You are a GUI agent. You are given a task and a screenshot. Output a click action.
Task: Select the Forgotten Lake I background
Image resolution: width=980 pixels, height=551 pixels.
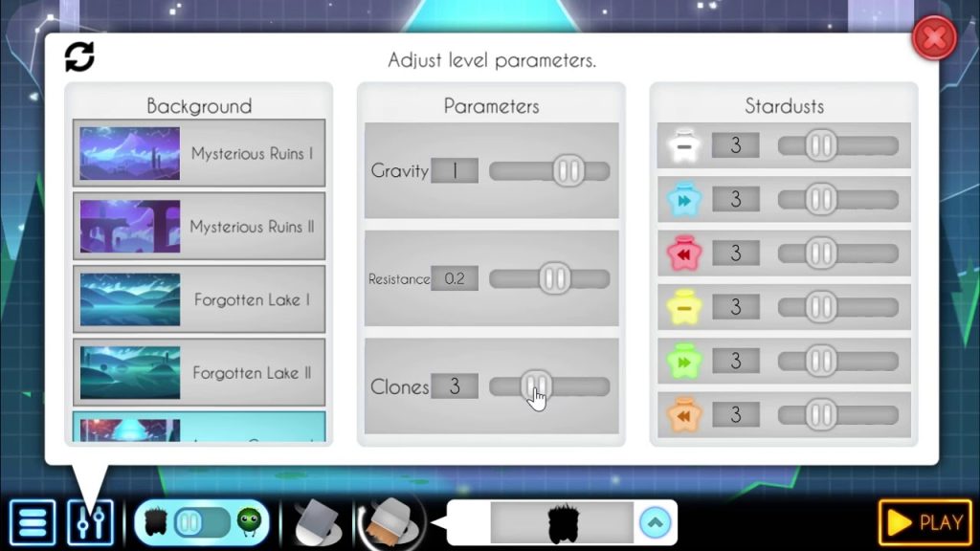(x=199, y=299)
